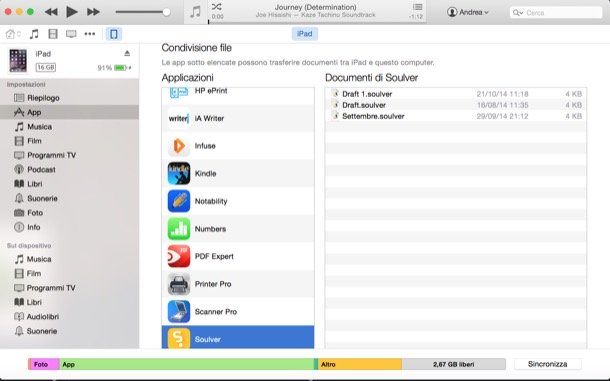Viewport: 610px width, 381px height.
Task: Open the Home sharing library icon
Action: click(12, 34)
